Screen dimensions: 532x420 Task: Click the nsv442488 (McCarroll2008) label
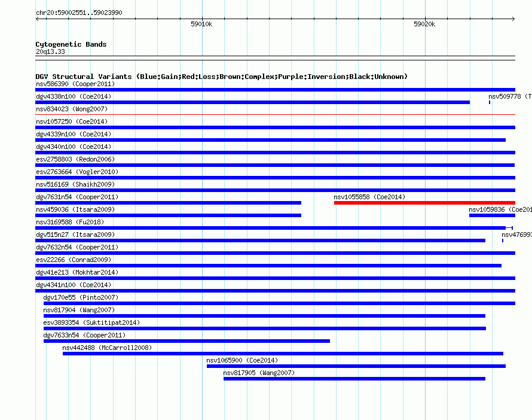[107, 348]
